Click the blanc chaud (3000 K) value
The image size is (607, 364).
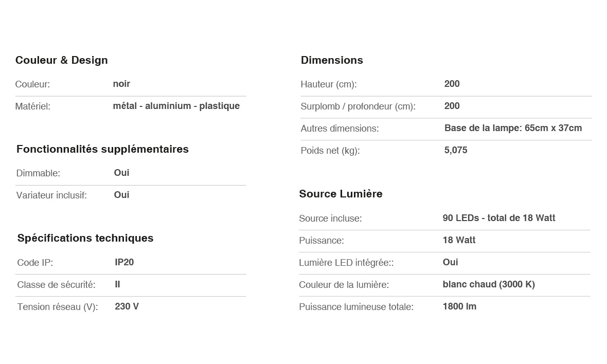click(488, 284)
